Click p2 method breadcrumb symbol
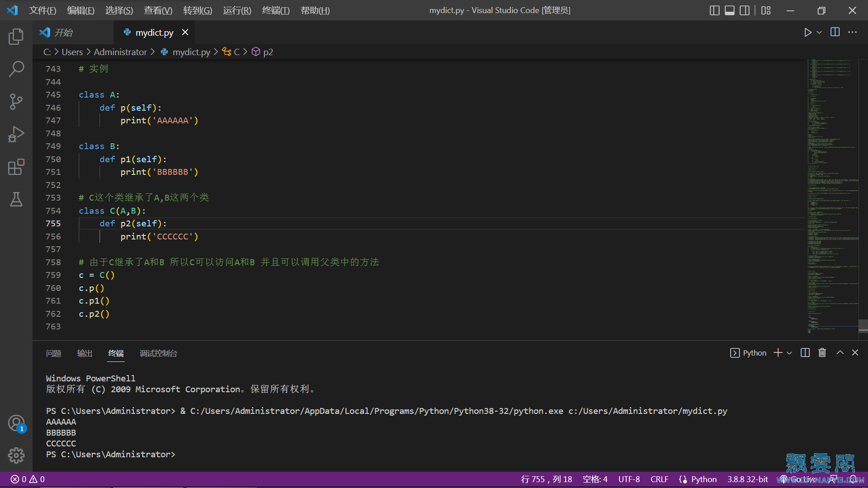Viewport: 868px width, 488px height. click(262, 52)
